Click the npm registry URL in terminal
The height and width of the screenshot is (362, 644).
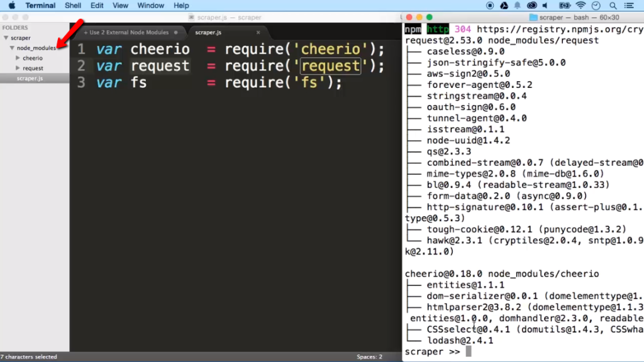pyautogui.click(x=559, y=29)
